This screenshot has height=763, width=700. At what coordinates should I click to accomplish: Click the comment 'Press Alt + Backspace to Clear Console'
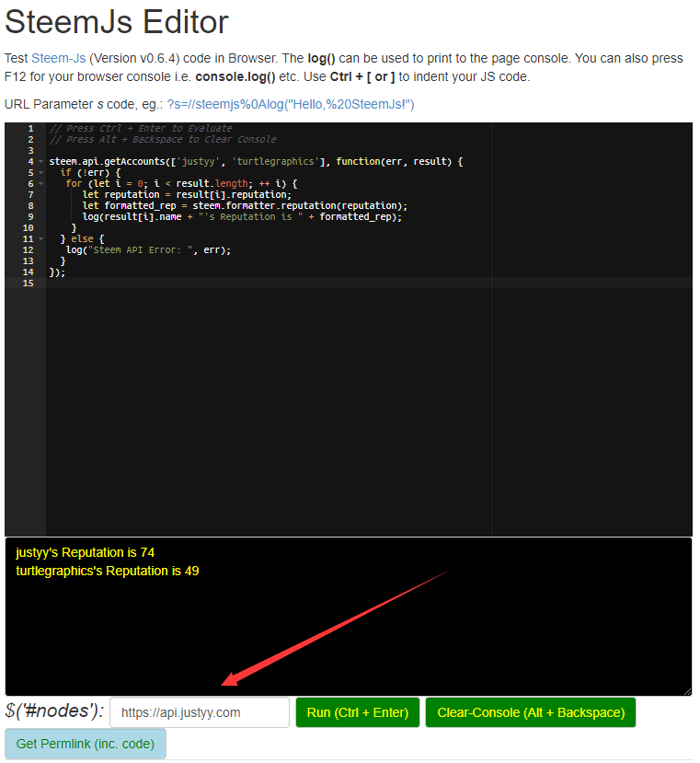click(163, 140)
